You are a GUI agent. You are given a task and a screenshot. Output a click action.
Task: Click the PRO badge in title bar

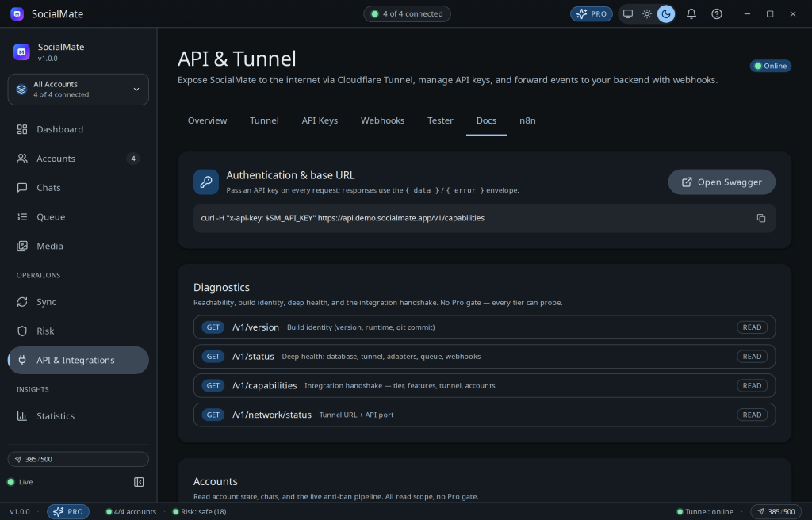pyautogui.click(x=592, y=14)
